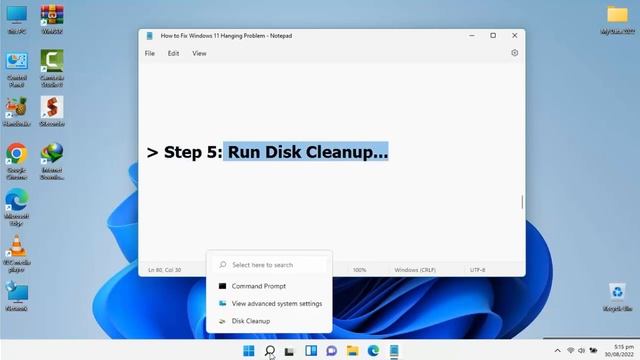
Task: Select the VLC media player desktop icon
Action: pos(17,253)
